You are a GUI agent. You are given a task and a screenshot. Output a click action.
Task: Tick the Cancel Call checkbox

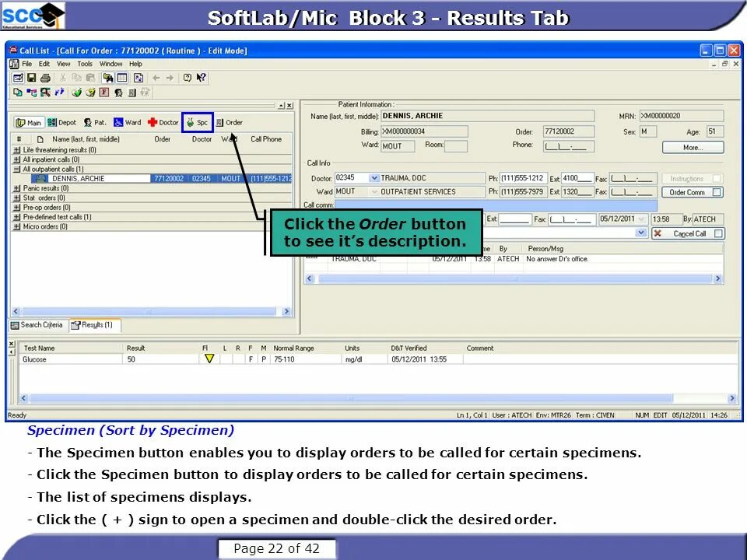(718, 233)
